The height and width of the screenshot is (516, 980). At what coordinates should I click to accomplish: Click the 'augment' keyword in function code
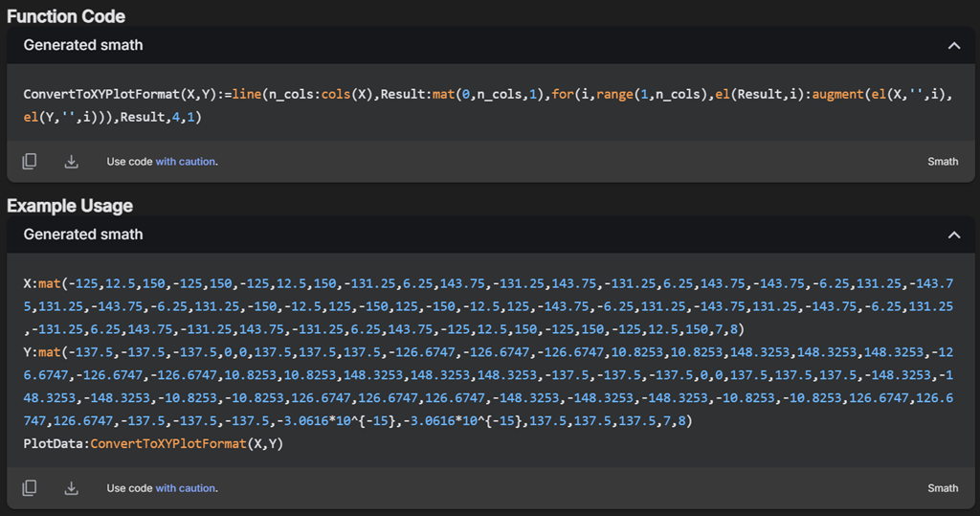(837, 95)
